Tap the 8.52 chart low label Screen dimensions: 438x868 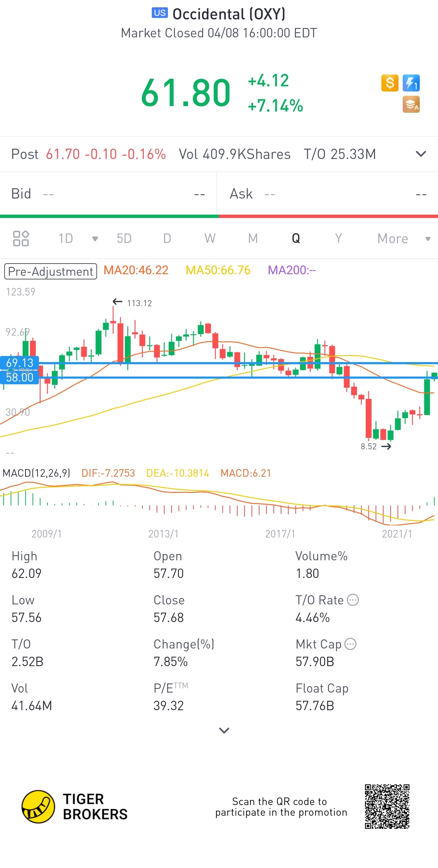tap(369, 447)
